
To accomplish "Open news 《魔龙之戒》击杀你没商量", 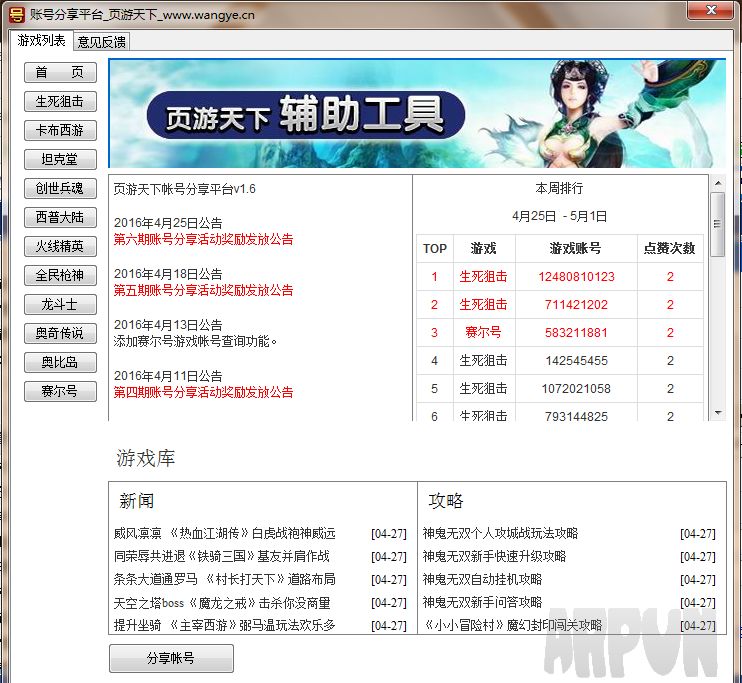I will coord(222,603).
